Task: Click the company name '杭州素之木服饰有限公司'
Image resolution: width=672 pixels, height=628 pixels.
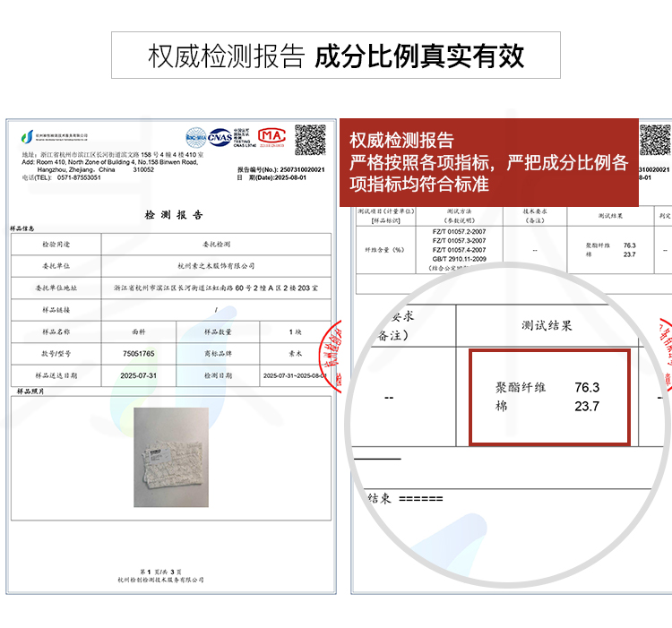Action: [x=216, y=266]
